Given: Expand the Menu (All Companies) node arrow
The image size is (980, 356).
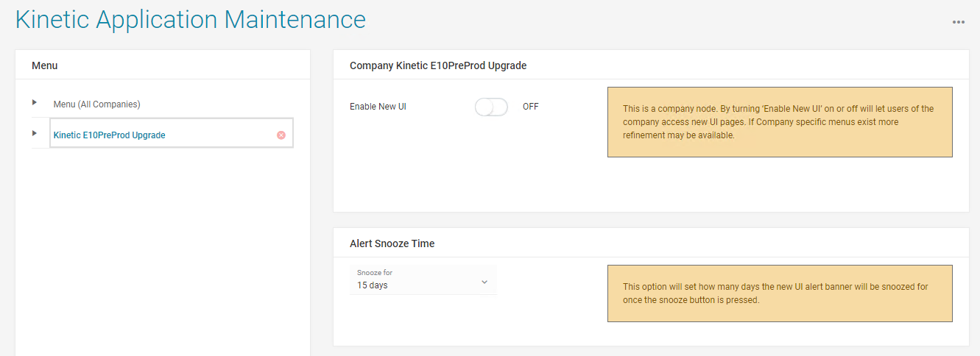Looking at the screenshot, I should [35, 102].
